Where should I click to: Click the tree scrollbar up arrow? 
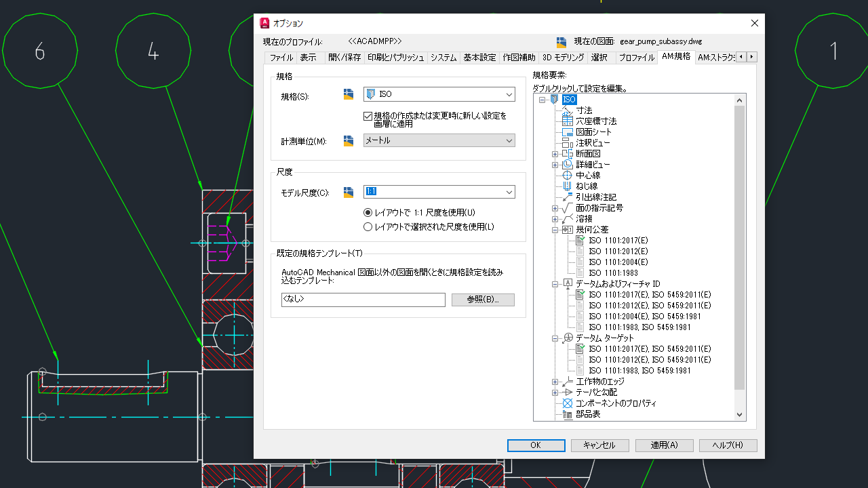(x=740, y=100)
